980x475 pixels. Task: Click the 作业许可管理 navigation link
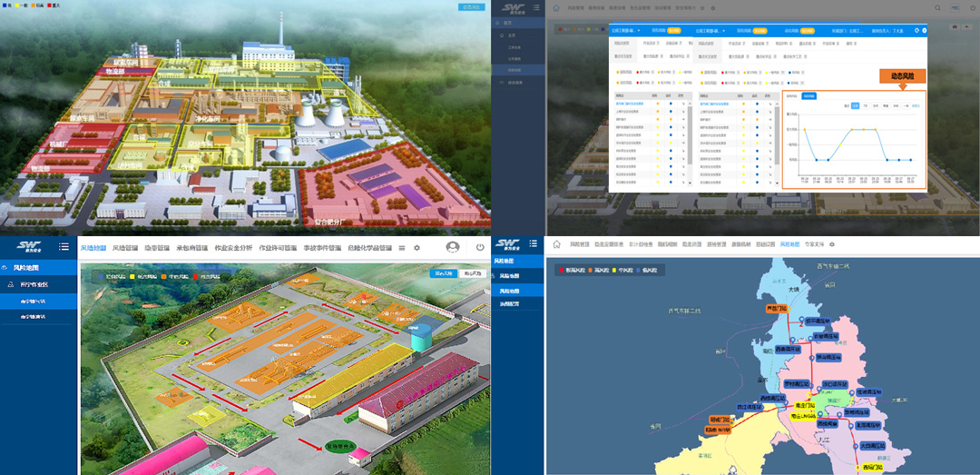[x=278, y=248]
